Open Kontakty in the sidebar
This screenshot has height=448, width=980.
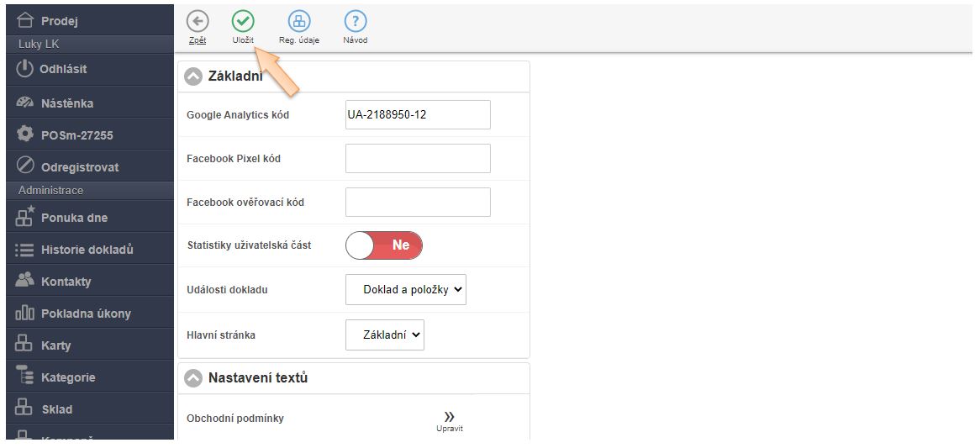click(x=66, y=282)
